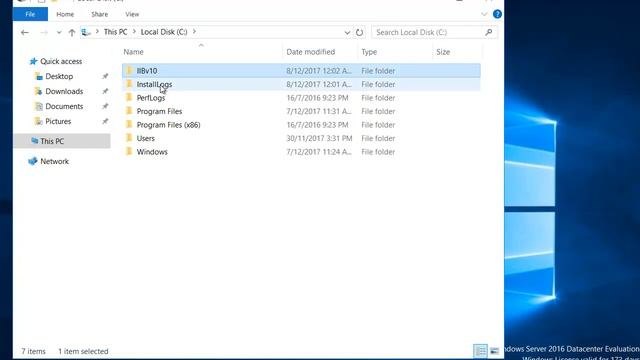Open Documents in Quick access
Image resolution: width=640 pixels, height=360 pixels.
pyautogui.click(x=64, y=106)
